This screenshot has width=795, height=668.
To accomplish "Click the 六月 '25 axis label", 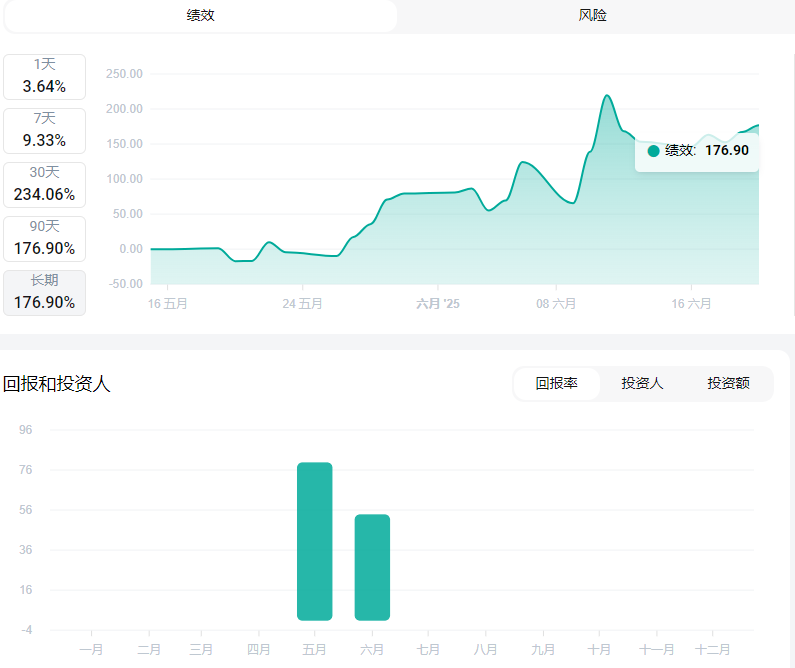I will tap(438, 303).
